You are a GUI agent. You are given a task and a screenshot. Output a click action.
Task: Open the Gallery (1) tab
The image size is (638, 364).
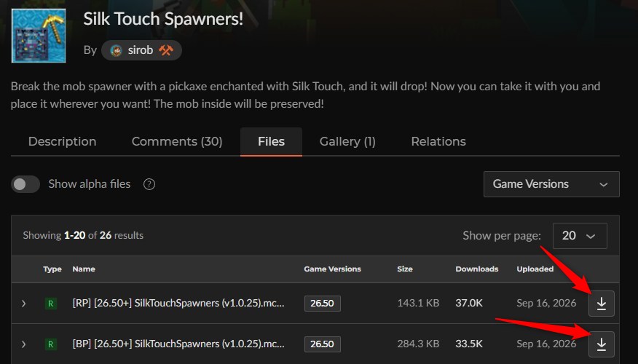point(347,141)
